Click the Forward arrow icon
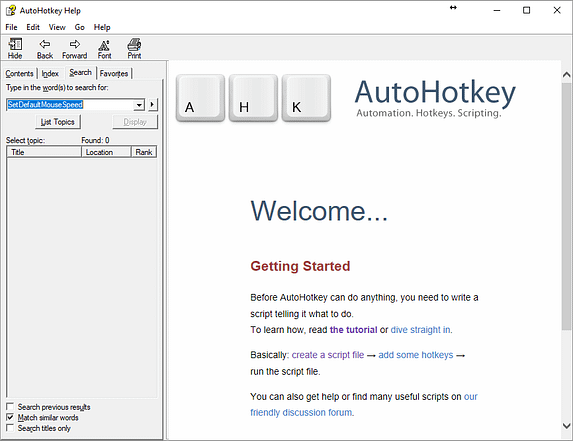Image resolution: width=573 pixels, height=441 pixels. (75, 44)
